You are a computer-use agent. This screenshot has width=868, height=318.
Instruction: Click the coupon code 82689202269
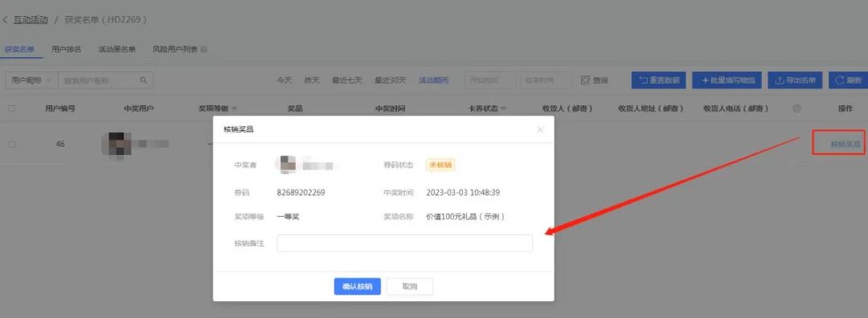(x=301, y=193)
